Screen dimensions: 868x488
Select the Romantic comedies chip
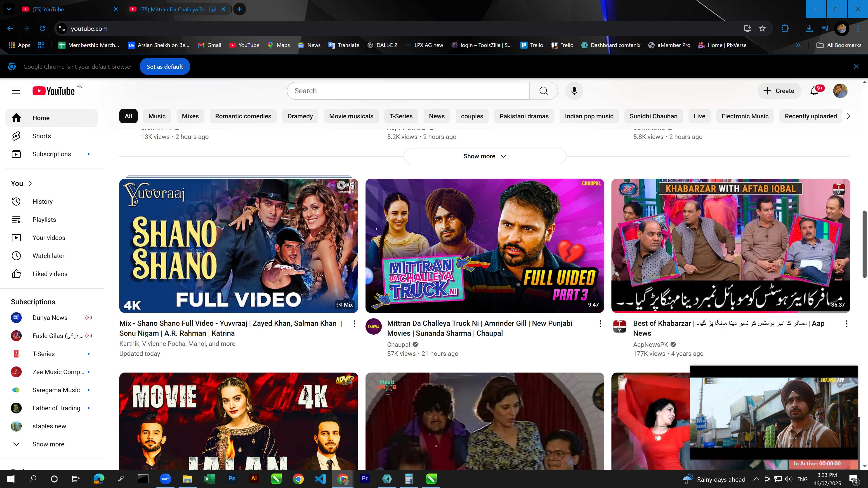tap(243, 116)
